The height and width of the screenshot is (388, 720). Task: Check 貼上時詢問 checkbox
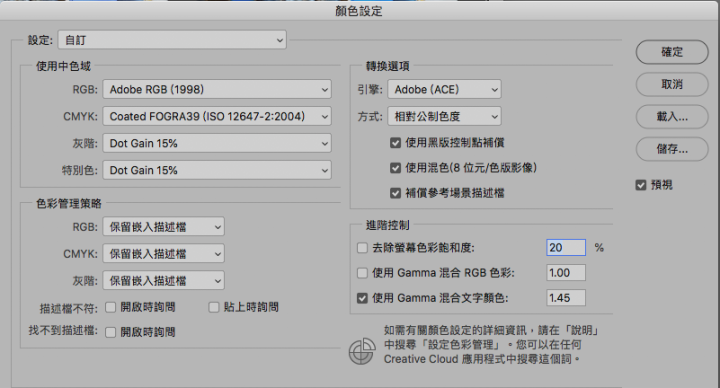click(214, 307)
